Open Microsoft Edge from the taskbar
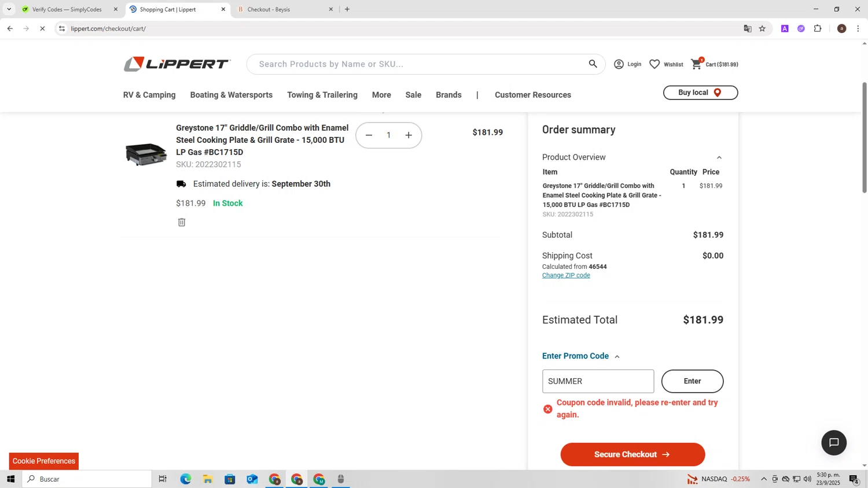The height and width of the screenshot is (488, 868). (x=185, y=479)
